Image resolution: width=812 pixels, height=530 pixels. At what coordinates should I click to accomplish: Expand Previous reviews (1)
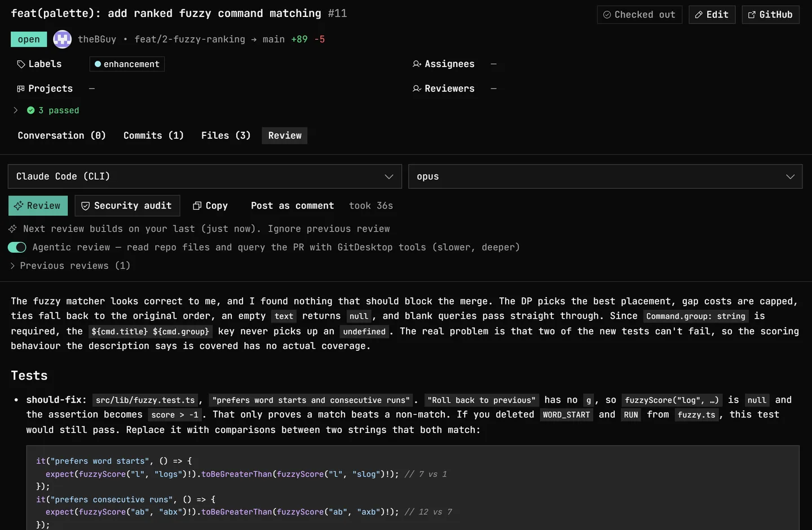(70, 266)
